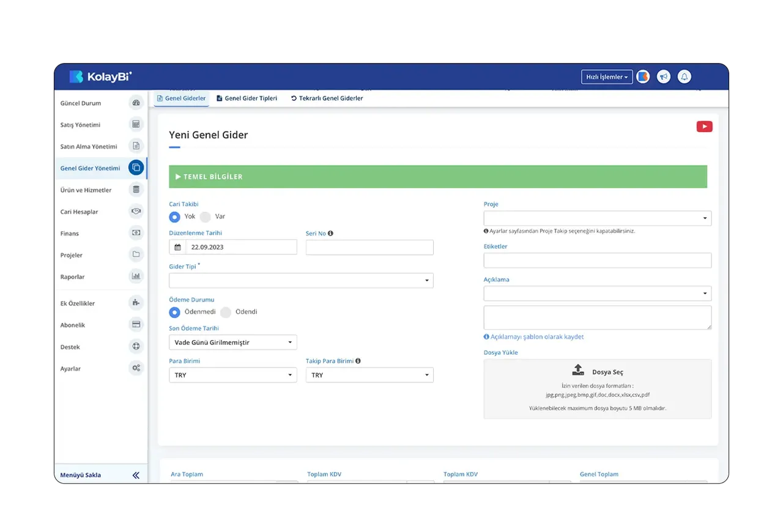Select Ödenmedi payment status
783x532 pixels.
(174, 312)
